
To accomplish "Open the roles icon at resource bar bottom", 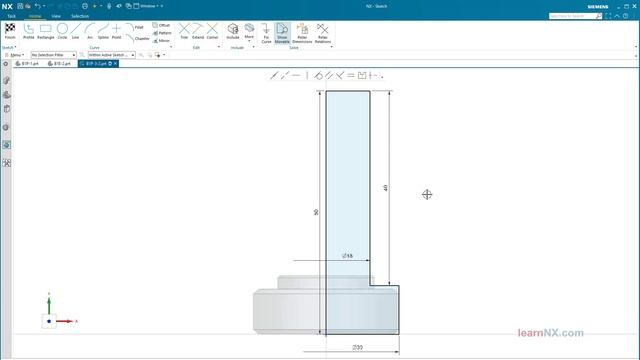I will coord(7,163).
